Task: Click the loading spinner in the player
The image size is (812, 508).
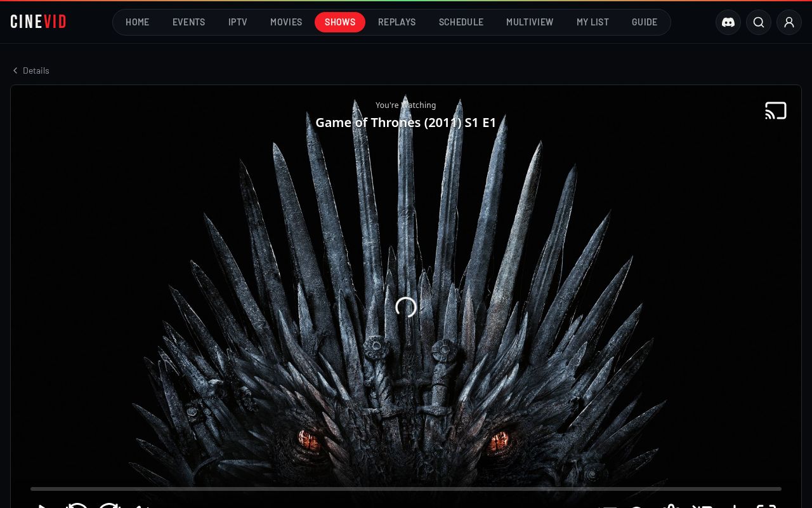Action: 406,307
